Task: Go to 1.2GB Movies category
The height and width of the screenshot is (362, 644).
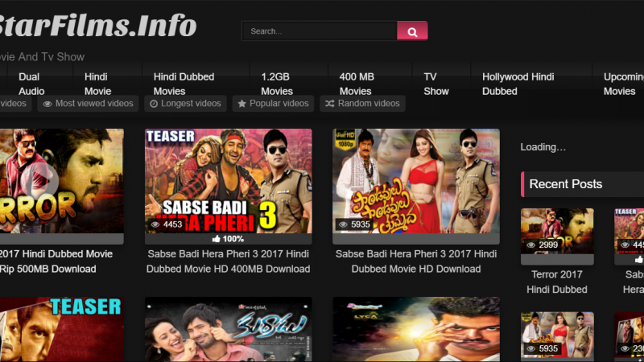Action: click(277, 84)
